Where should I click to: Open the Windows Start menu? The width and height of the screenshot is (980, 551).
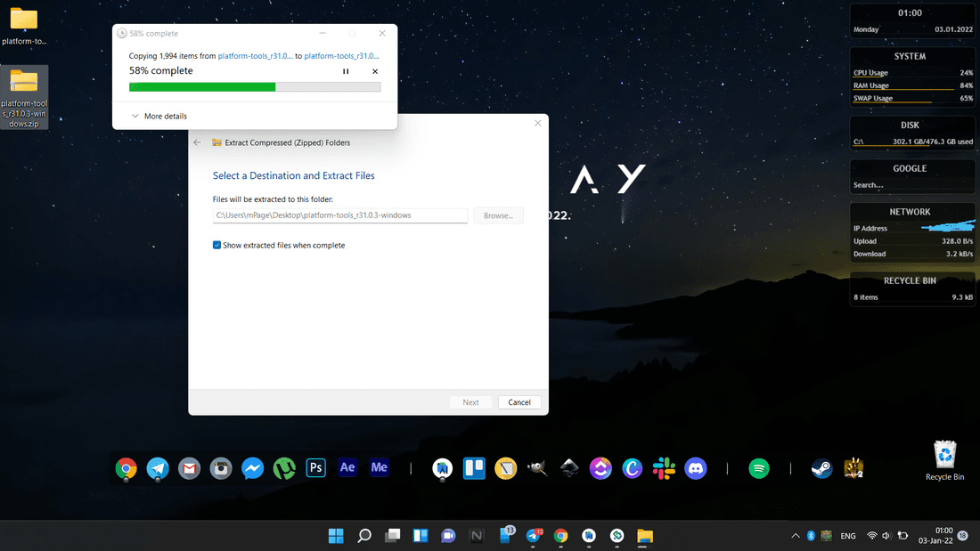336,535
